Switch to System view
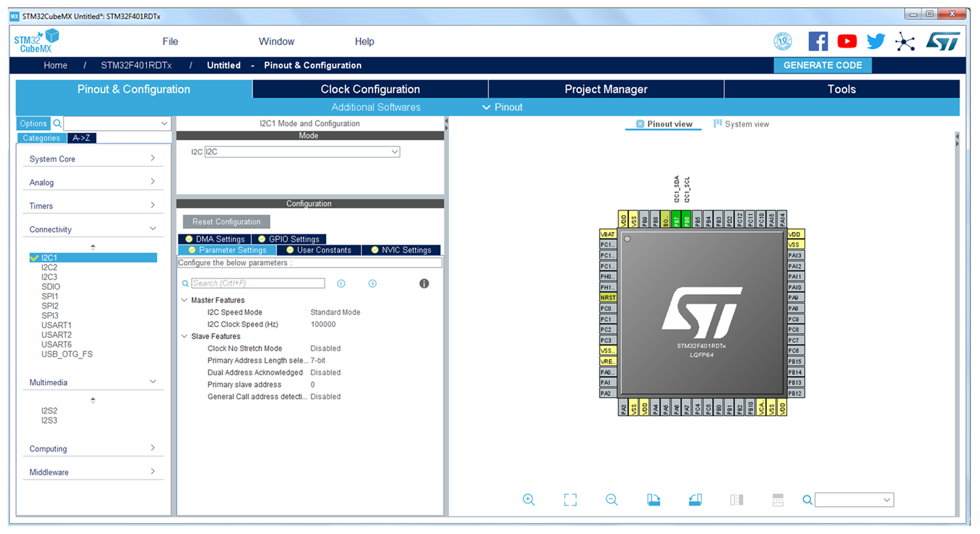The image size is (980, 534). [740, 124]
